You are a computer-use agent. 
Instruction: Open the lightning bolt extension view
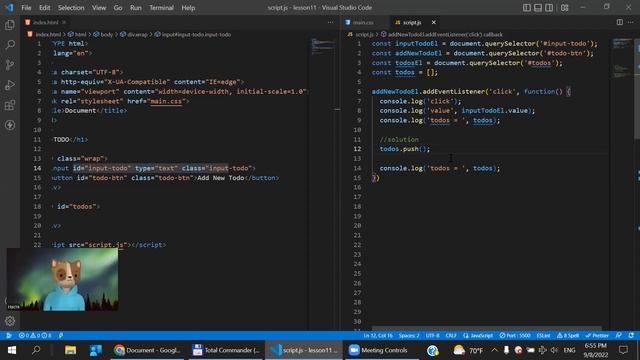[10, 125]
